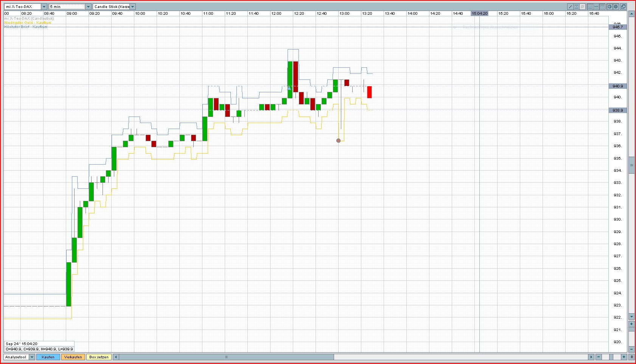Open the 5 min interval dropdown
This screenshot has height=364, width=636.
click(89, 7)
